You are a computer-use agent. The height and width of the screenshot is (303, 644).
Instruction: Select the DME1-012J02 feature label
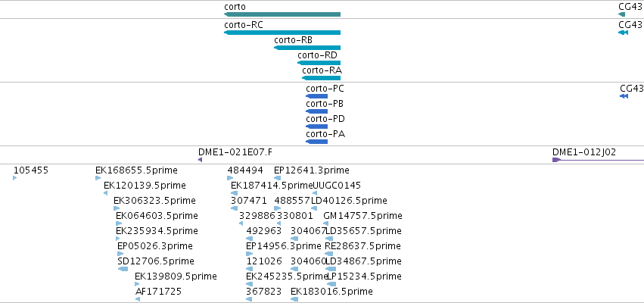pyautogui.click(x=584, y=152)
